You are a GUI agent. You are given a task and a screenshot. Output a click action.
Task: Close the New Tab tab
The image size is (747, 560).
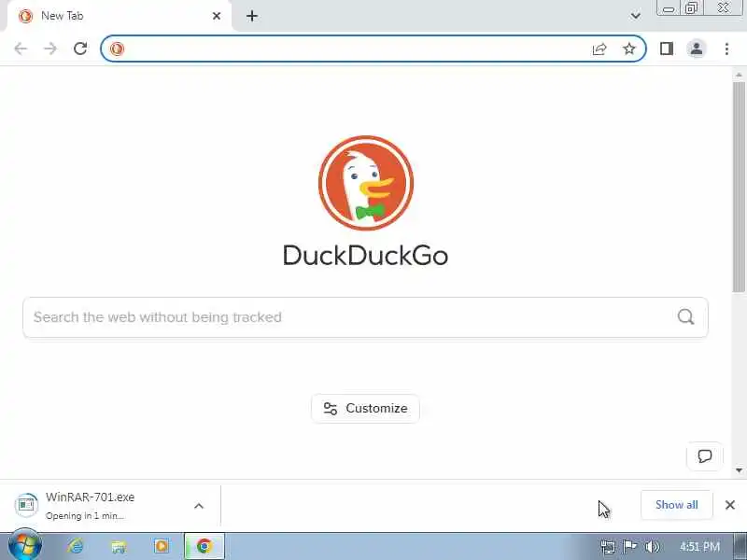217,16
